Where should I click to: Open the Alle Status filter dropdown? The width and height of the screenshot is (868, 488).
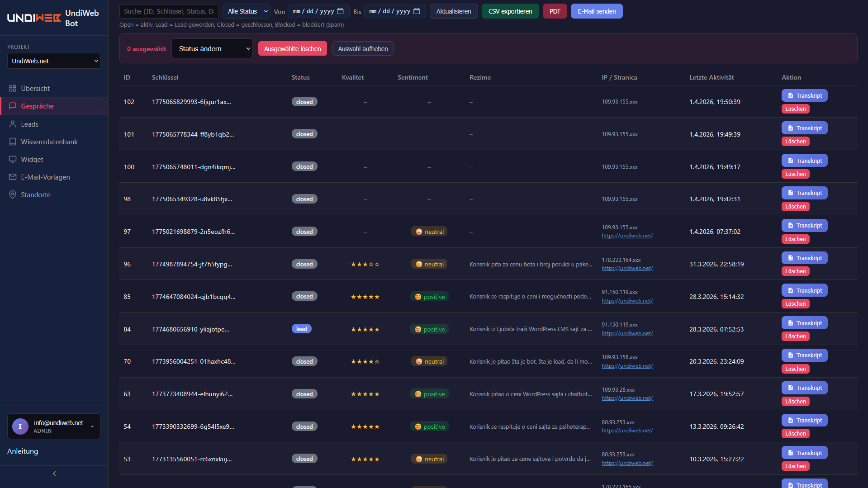point(246,11)
